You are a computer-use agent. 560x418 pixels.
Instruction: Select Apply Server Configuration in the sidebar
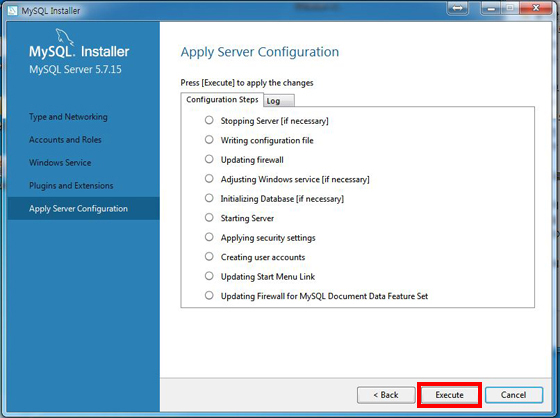pyautogui.click(x=83, y=208)
